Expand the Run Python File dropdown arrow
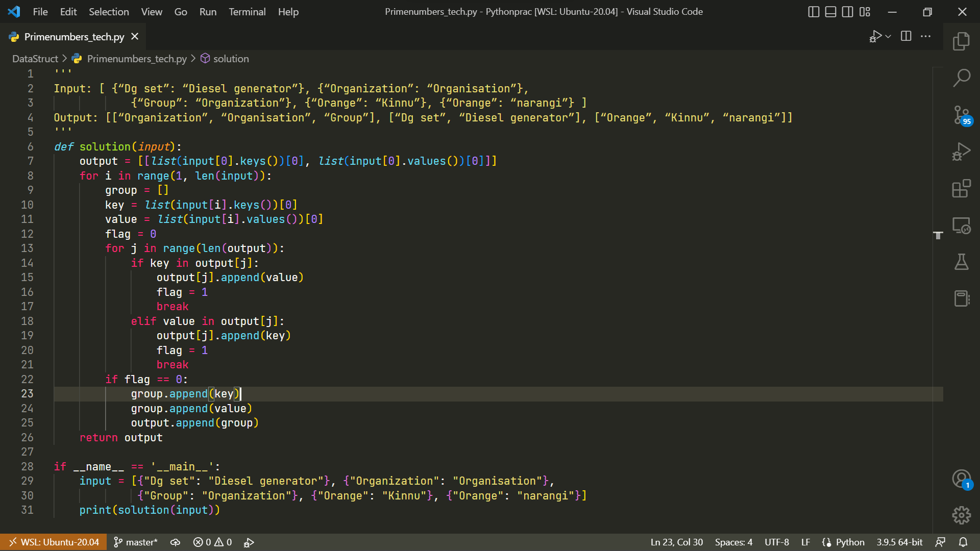This screenshot has height=551, width=980. pos(889,36)
